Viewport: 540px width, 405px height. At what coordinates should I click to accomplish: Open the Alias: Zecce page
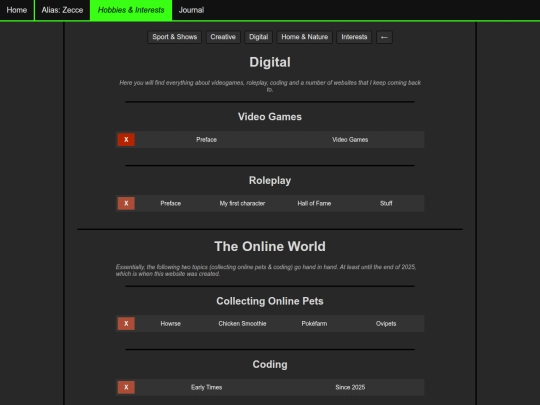62,10
